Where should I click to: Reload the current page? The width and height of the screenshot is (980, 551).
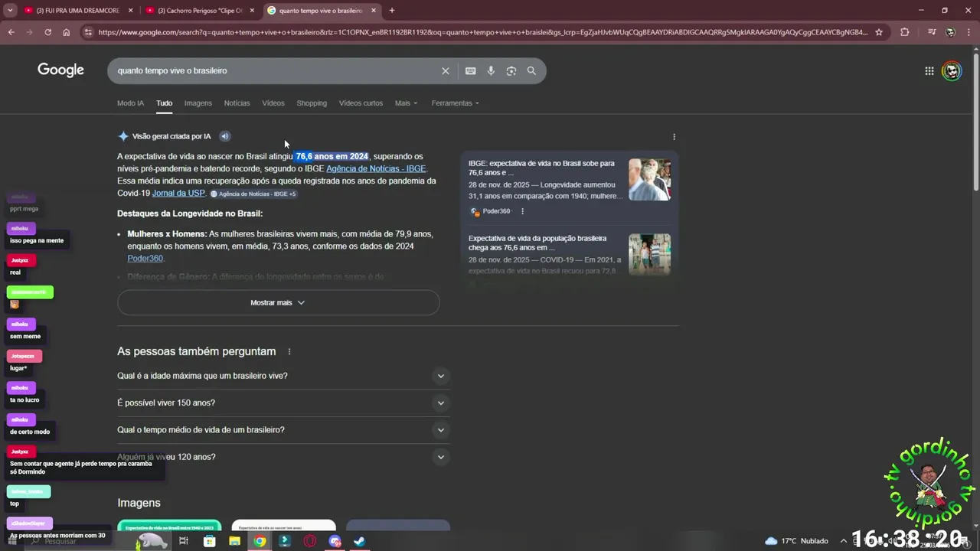tap(47, 32)
